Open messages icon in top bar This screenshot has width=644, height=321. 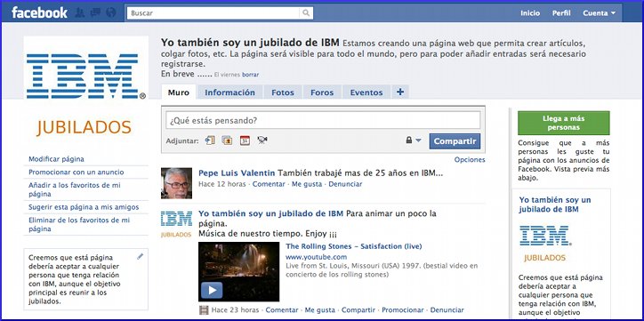pyautogui.click(x=95, y=12)
